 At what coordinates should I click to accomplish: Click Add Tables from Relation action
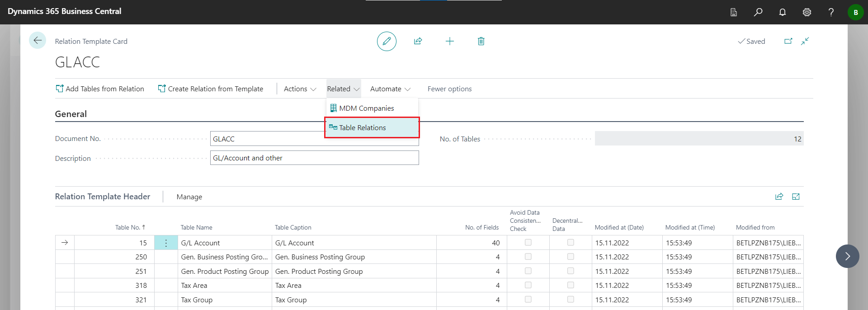tap(100, 89)
